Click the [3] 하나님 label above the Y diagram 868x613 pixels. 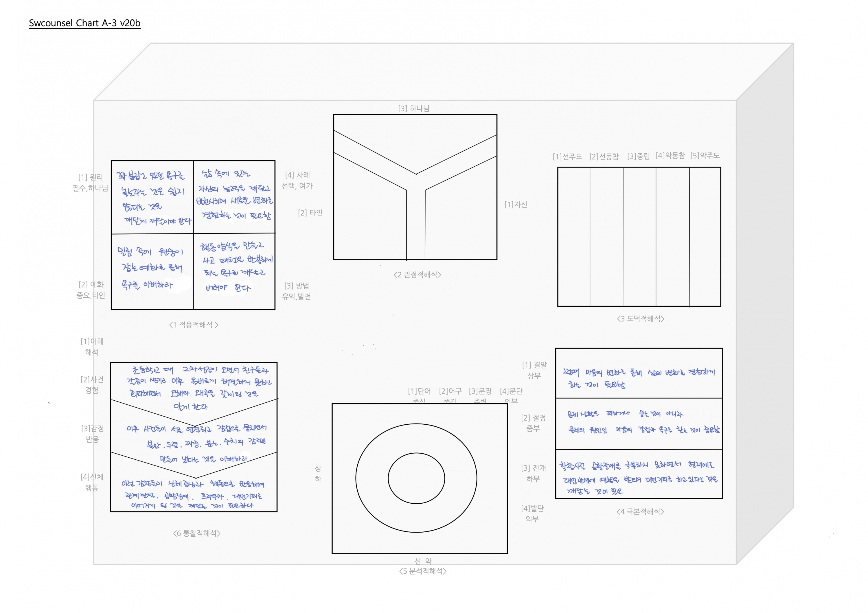pos(413,108)
